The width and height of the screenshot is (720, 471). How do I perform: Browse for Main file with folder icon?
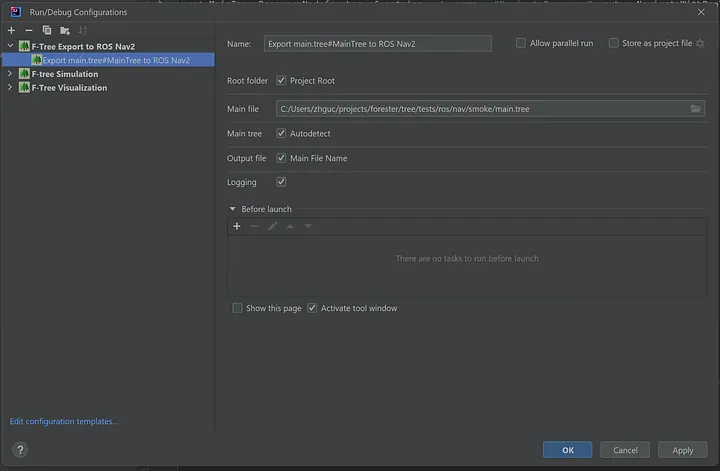tap(695, 109)
